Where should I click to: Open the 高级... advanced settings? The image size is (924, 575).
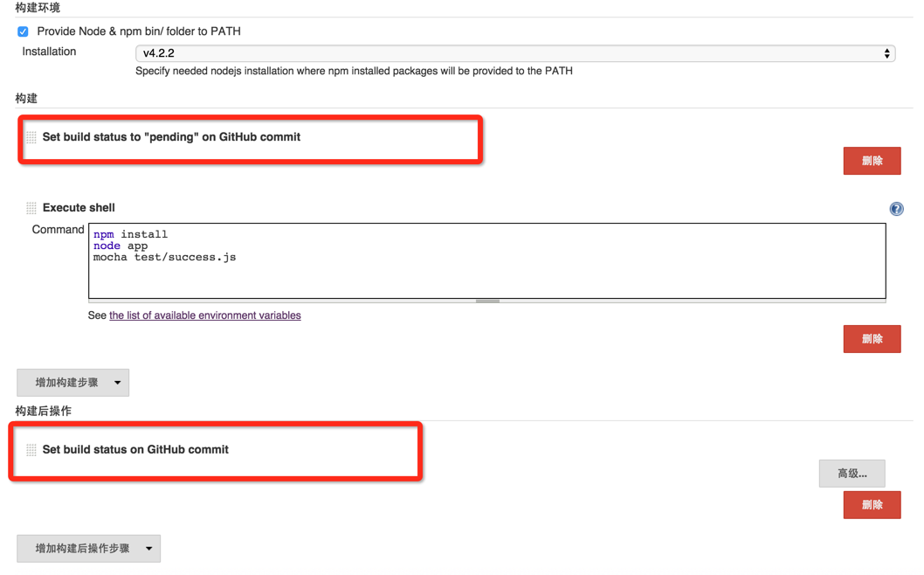tap(852, 474)
